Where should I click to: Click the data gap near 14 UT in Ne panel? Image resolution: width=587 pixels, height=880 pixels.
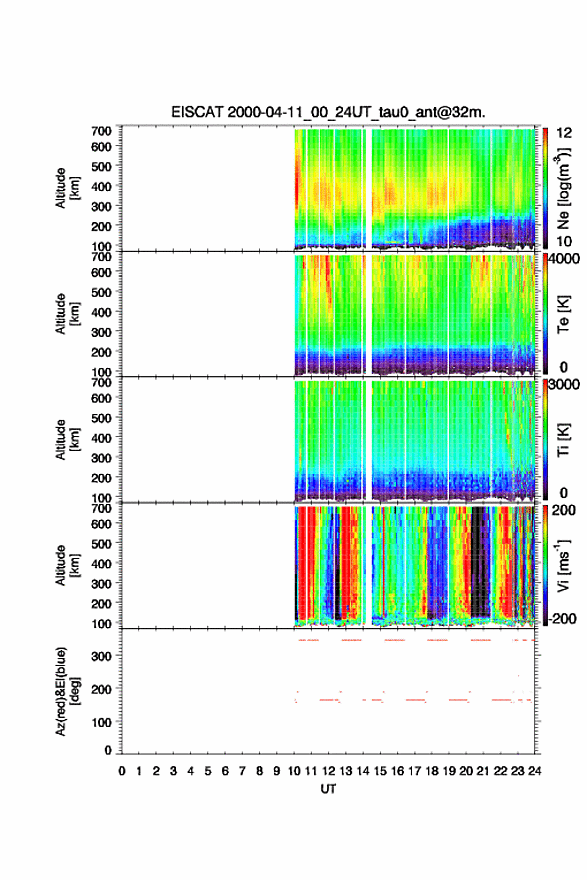point(368,189)
